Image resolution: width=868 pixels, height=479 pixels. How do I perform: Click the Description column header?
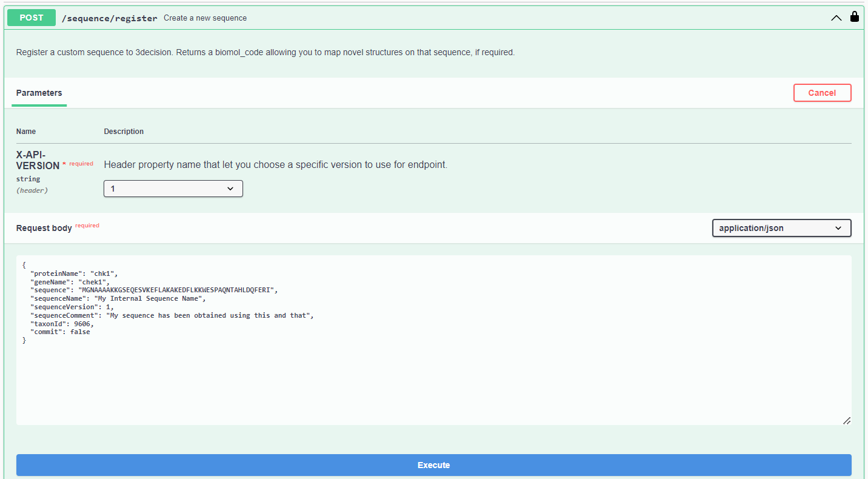click(124, 132)
